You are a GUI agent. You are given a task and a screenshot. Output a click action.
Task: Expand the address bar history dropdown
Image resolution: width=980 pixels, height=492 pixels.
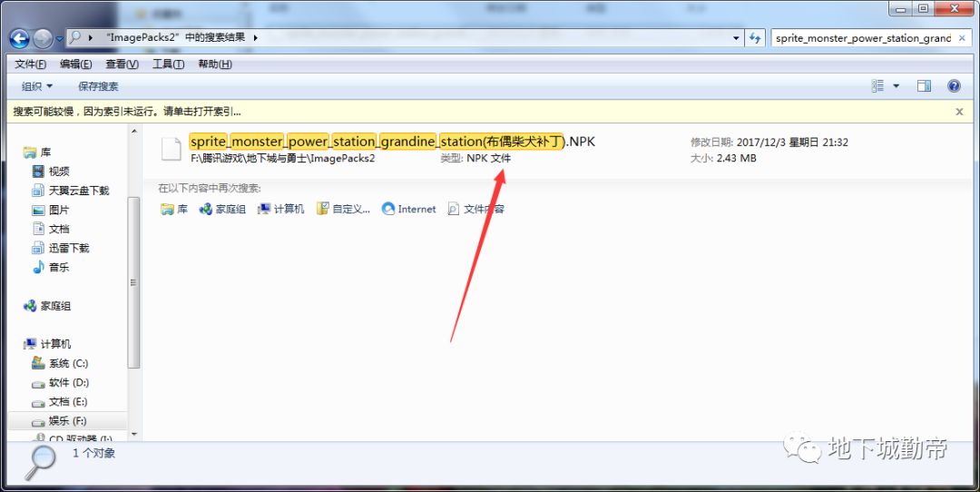click(x=736, y=38)
